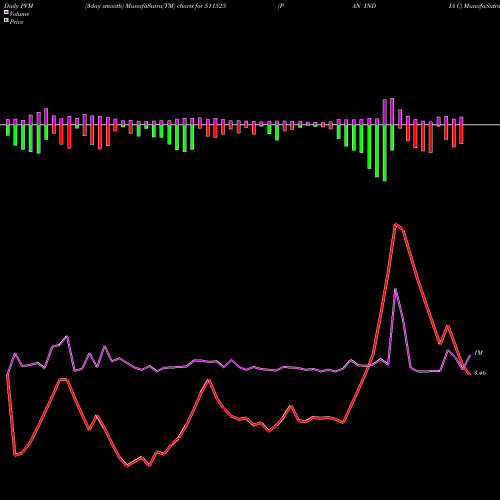Select the 'Price' legend label
The height and width of the screenshot is (500, 500).
click(x=16, y=22)
